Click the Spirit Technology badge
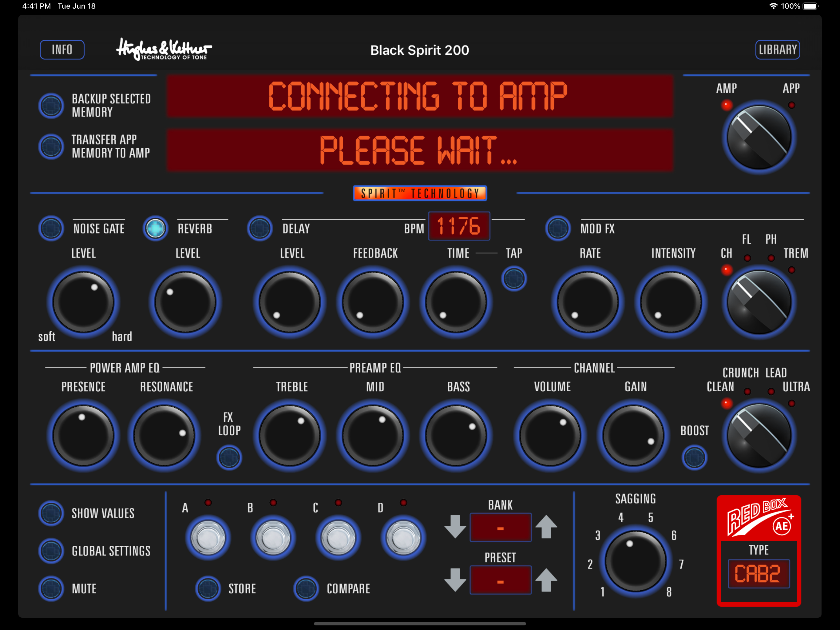The image size is (840, 630). click(x=420, y=193)
